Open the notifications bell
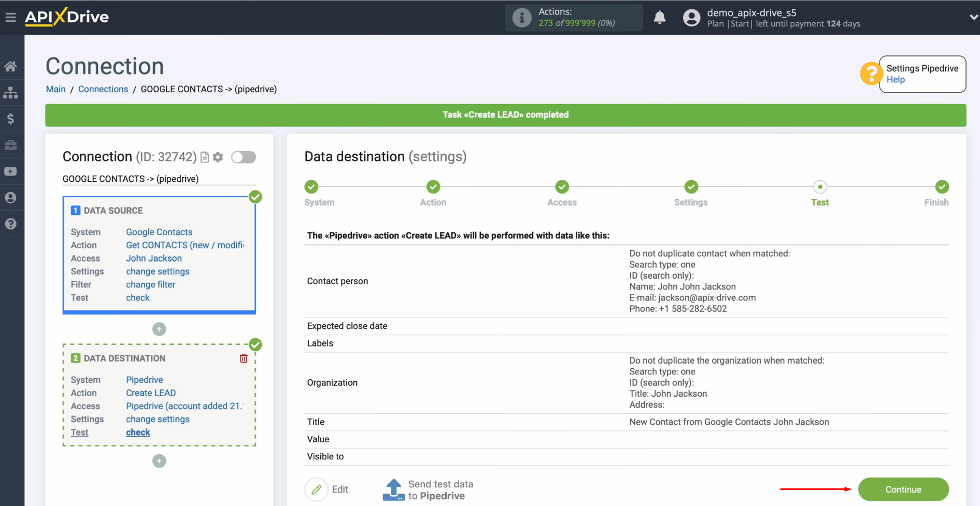 pyautogui.click(x=659, y=17)
